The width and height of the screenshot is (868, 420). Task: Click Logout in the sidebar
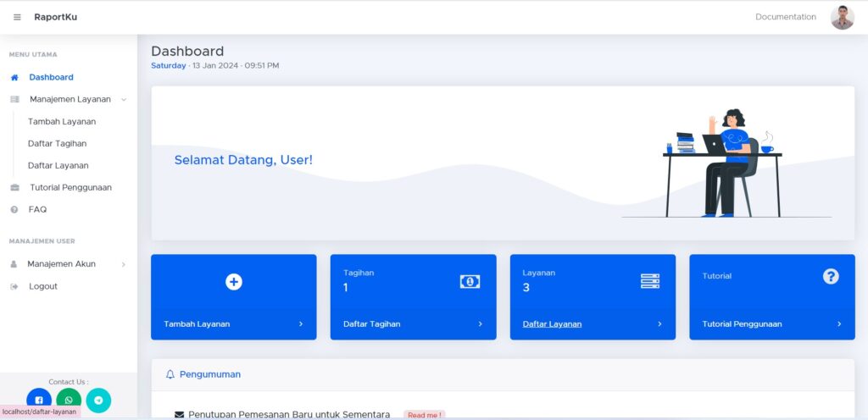[x=43, y=287]
